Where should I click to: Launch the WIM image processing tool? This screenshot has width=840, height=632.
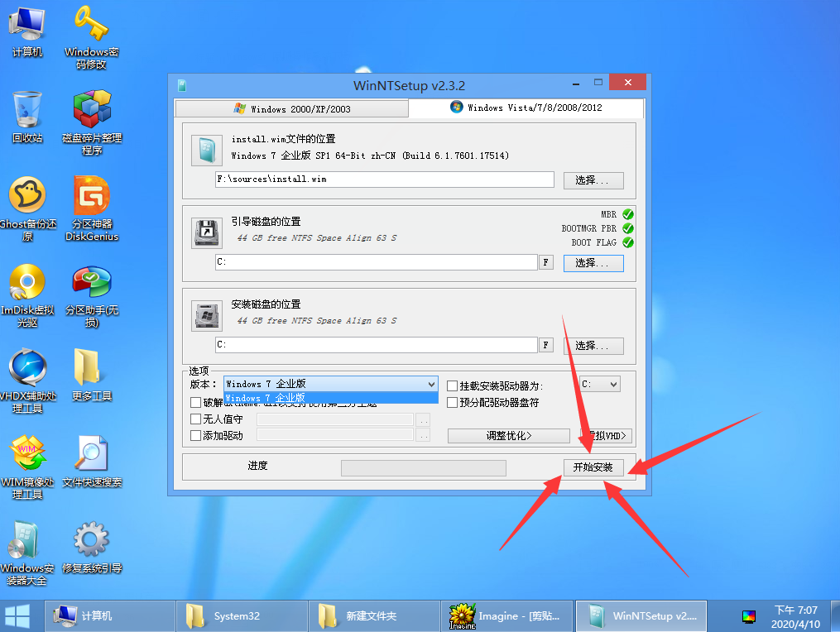pyautogui.click(x=27, y=453)
